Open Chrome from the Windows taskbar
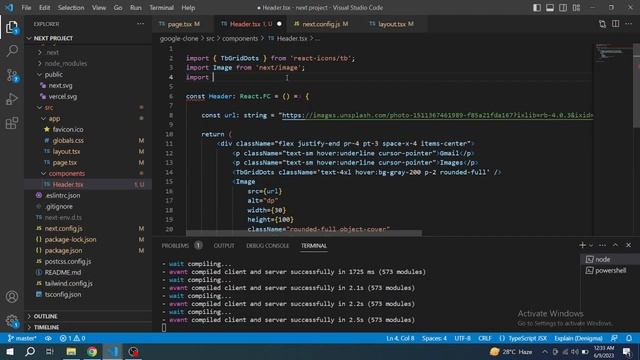Screen dimensions: 640x360 click(92, 352)
